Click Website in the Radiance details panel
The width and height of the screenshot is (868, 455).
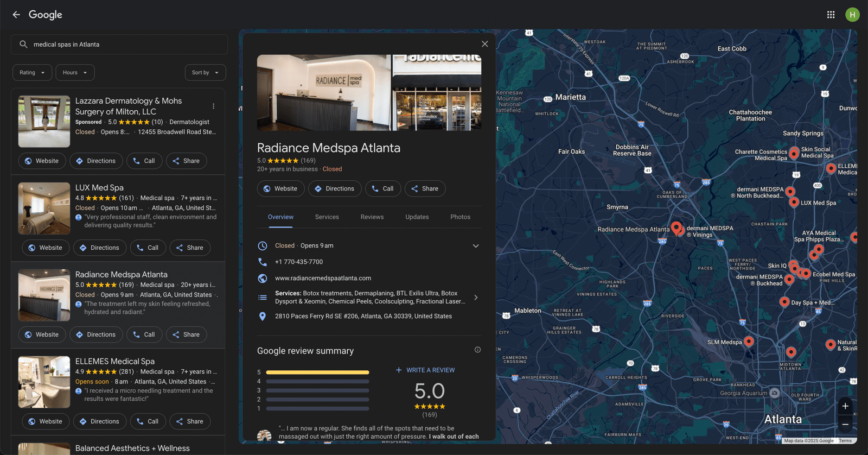coord(280,188)
